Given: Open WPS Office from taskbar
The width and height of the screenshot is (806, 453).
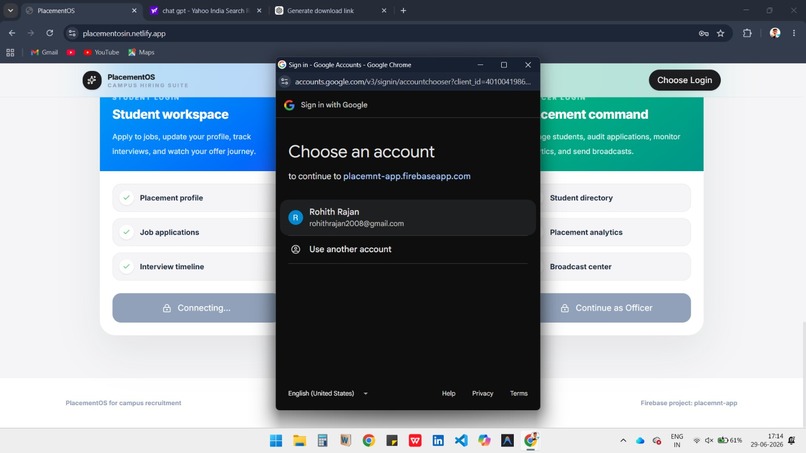Looking at the screenshot, I should pos(415,441).
